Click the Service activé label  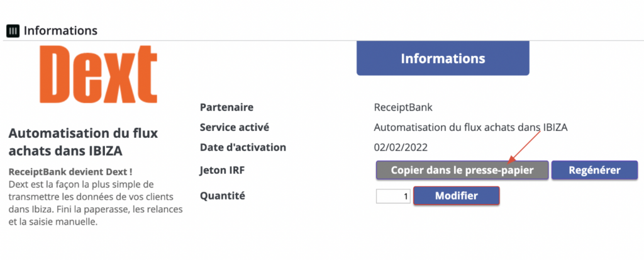(x=235, y=128)
